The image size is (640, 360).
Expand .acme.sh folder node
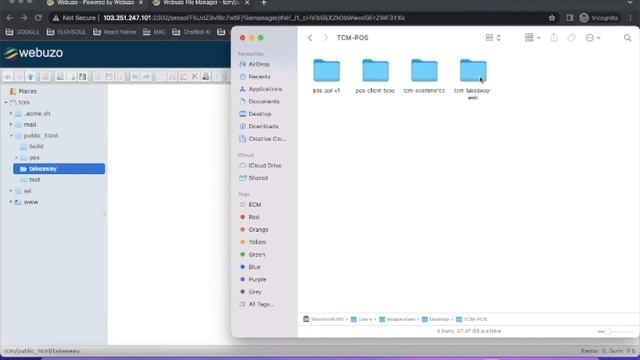pyautogui.click(x=11, y=113)
